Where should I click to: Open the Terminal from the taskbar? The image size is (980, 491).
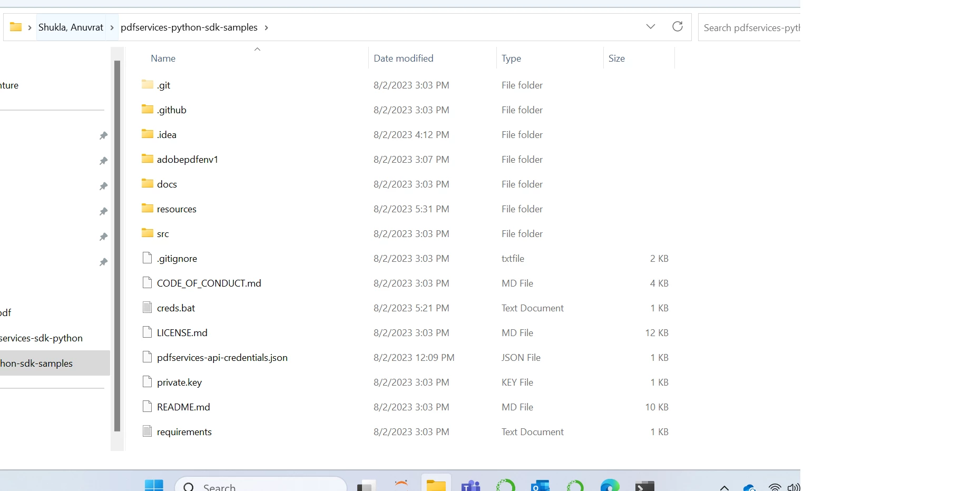(644, 486)
